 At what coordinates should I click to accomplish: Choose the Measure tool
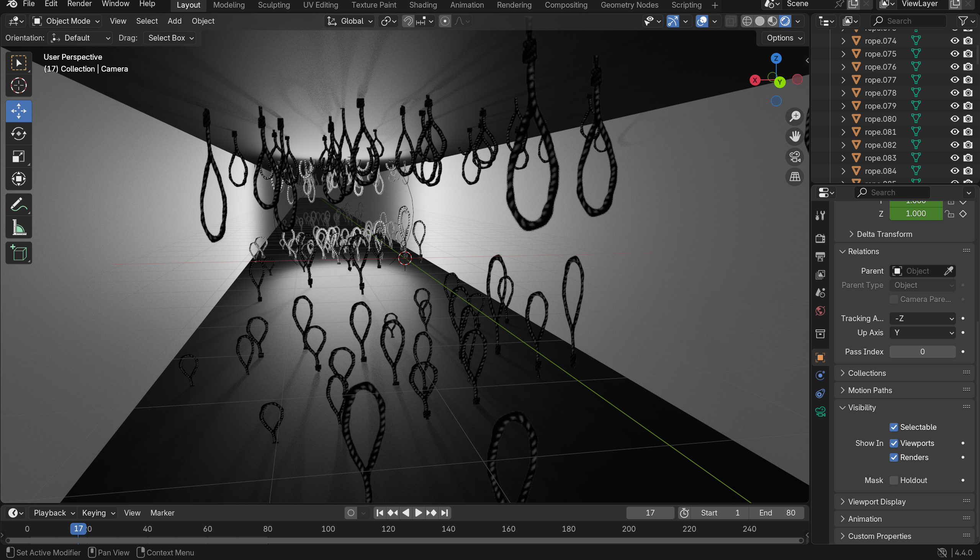tap(18, 228)
